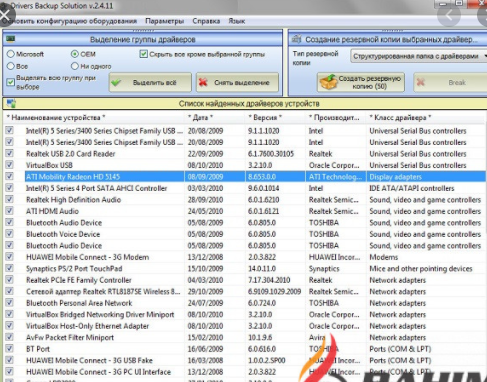Select the Microsoft radio button
This screenshot has height=382, width=487.
[x=11, y=54]
